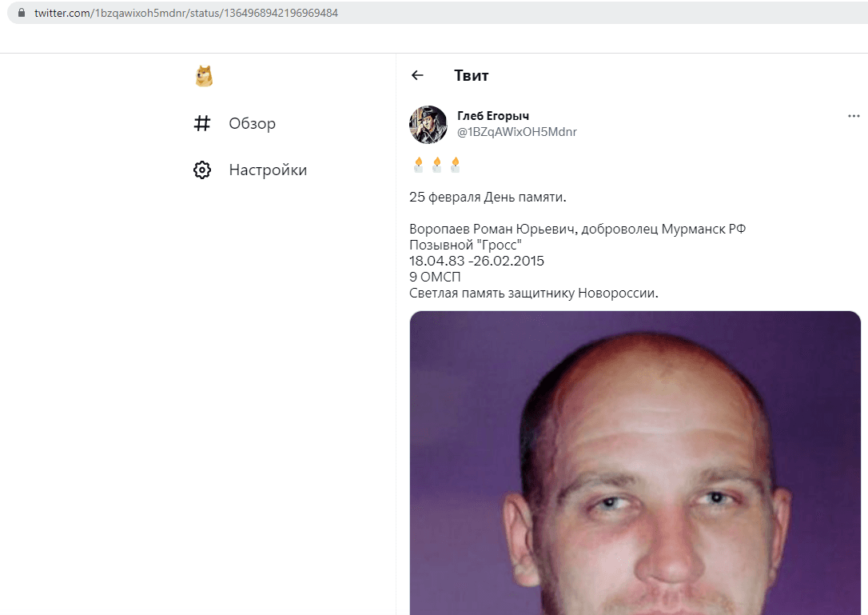Click the 'Светлая память защитнику Новороссии' line

[534, 293]
